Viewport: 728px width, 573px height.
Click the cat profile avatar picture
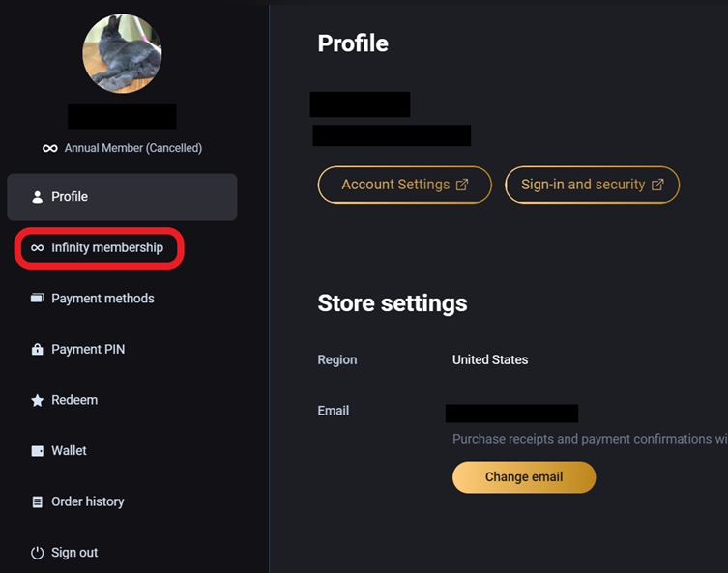coord(122,53)
